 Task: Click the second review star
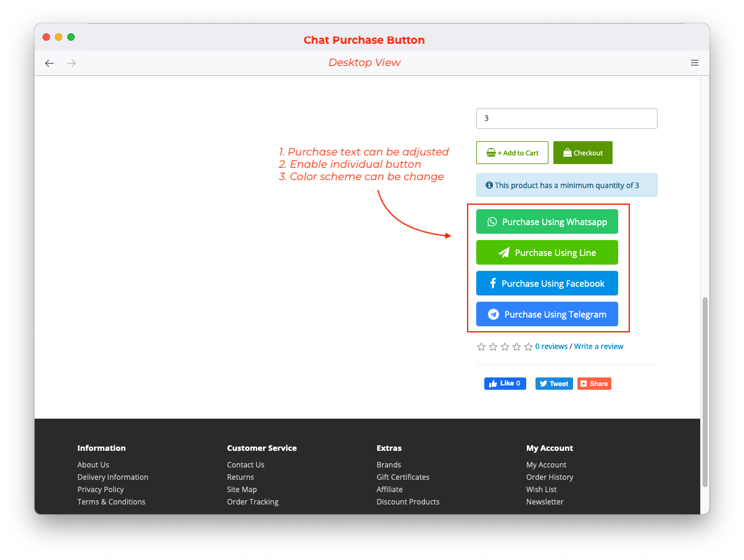point(493,347)
